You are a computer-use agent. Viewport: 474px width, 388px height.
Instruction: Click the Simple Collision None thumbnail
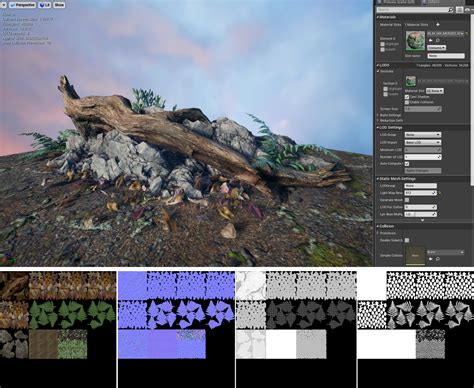click(x=415, y=256)
